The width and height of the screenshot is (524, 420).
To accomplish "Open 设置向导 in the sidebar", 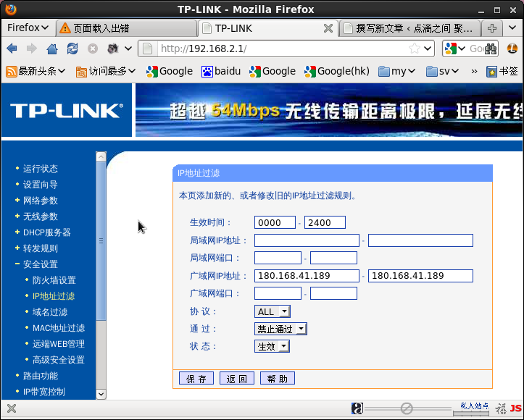I will [x=41, y=185].
